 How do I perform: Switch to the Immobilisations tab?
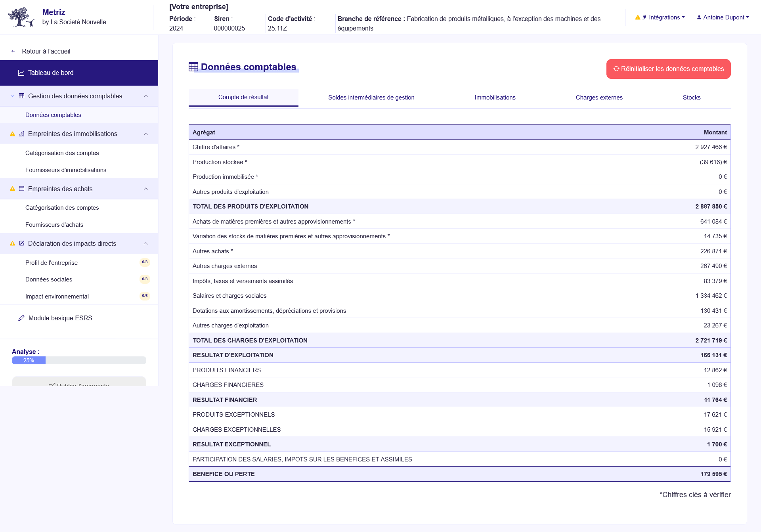[495, 97]
